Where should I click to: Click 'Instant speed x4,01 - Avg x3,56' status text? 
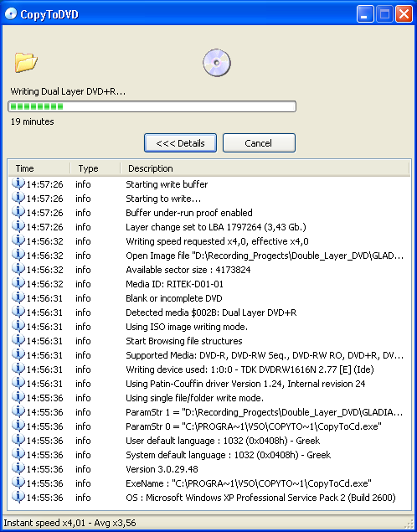[x=69, y=523]
